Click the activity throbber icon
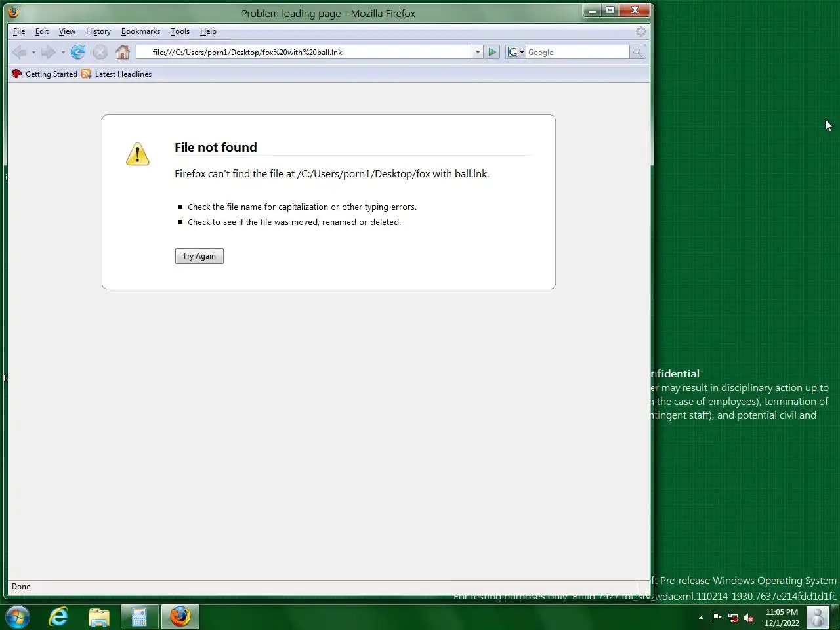This screenshot has height=630, width=840. click(x=640, y=31)
